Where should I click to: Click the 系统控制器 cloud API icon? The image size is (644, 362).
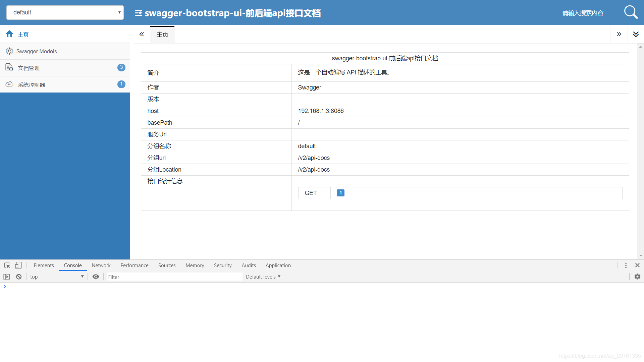[9, 84]
